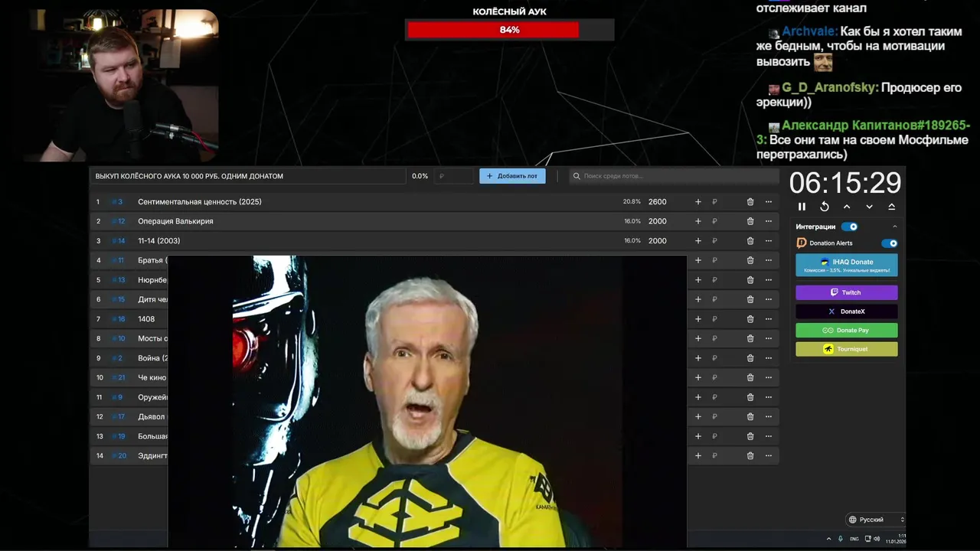Connect the DonateX integration
Screen dimensions: 980x551
847,311
